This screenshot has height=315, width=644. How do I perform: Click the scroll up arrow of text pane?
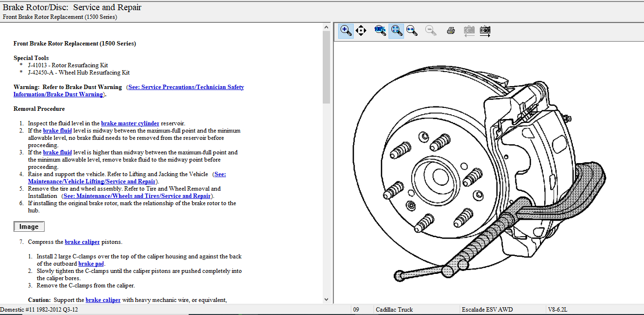(x=326, y=28)
